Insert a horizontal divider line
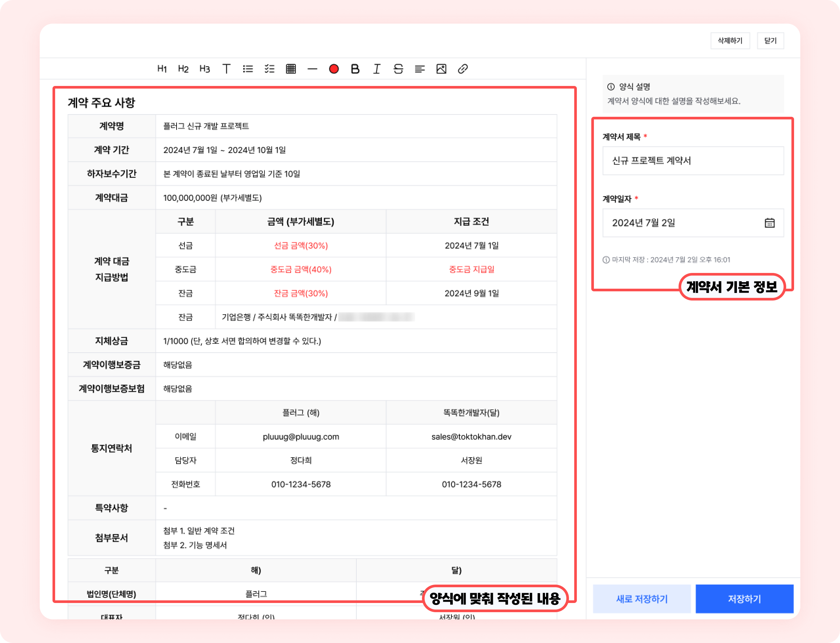The height and width of the screenshot is (643, 840). tap(312, 69)
